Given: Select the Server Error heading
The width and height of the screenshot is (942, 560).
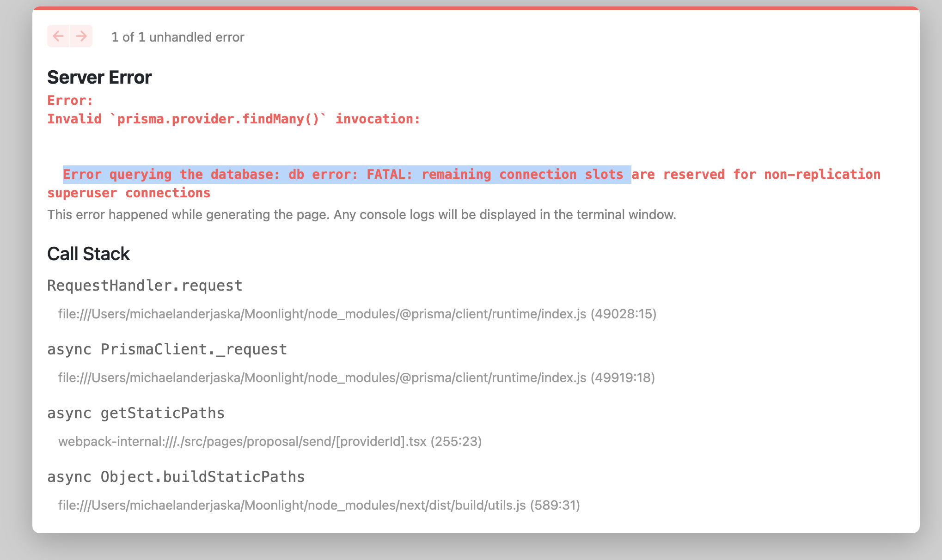Looking at the screenshot, I should click(98, 77).
